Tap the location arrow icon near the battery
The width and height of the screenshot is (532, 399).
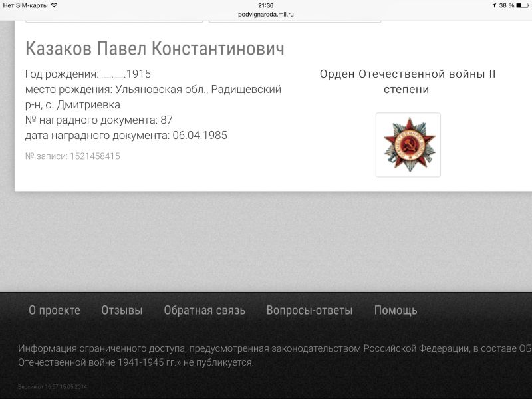pos(493,5)
